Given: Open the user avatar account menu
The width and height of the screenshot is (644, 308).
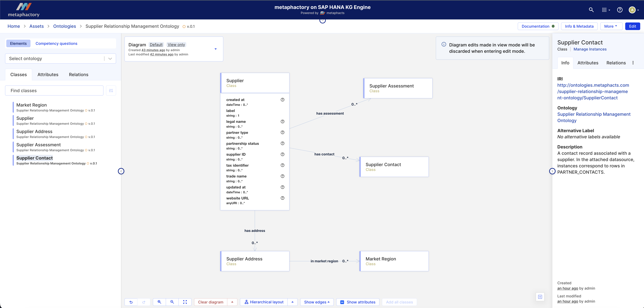Looking at the screenshot, I should click(x=634, y=10).
